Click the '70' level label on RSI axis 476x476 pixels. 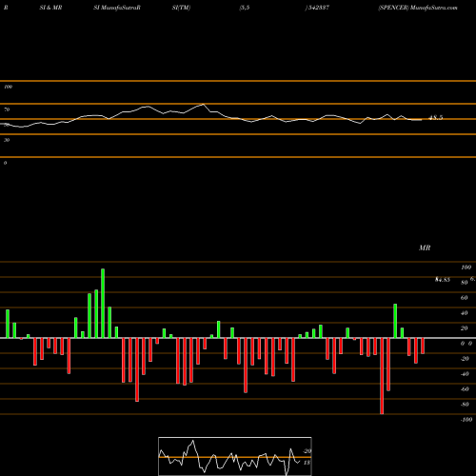click(x=7, y=109)
